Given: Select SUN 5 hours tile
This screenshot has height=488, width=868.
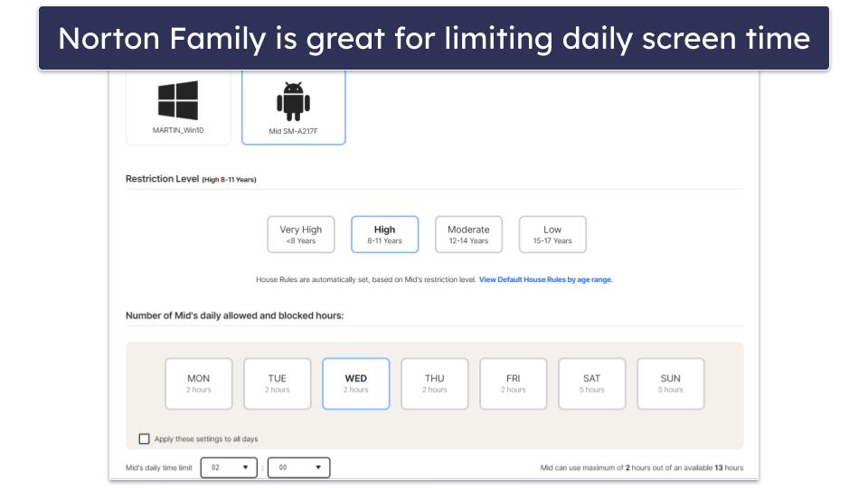Looking at the screenshot, I should pyautogui.click(x=670, y=384).
